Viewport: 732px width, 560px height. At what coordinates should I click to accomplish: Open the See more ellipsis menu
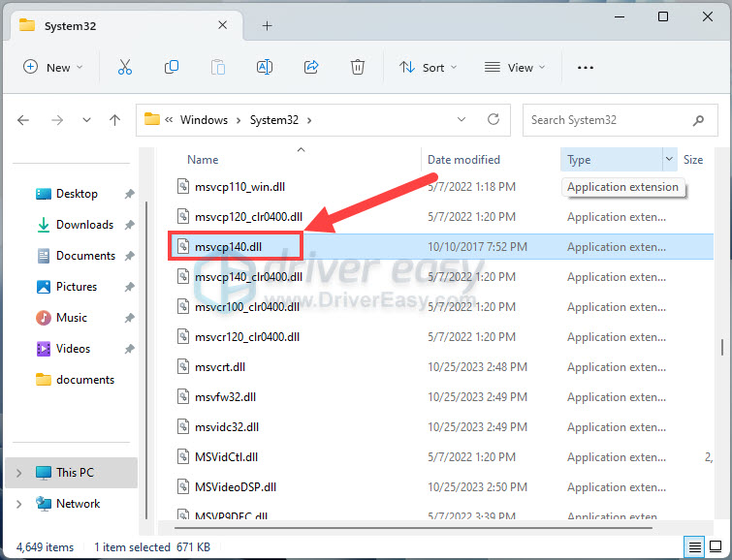pos(585,67)
